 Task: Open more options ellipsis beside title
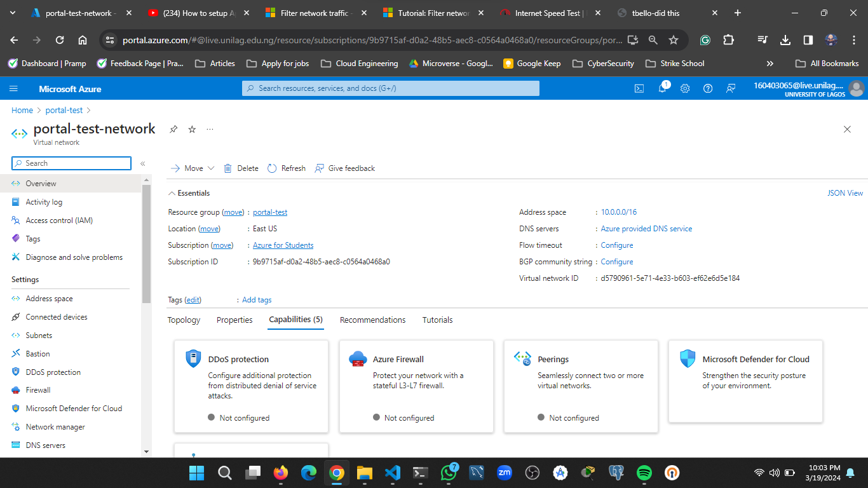[x=210, y=129]
